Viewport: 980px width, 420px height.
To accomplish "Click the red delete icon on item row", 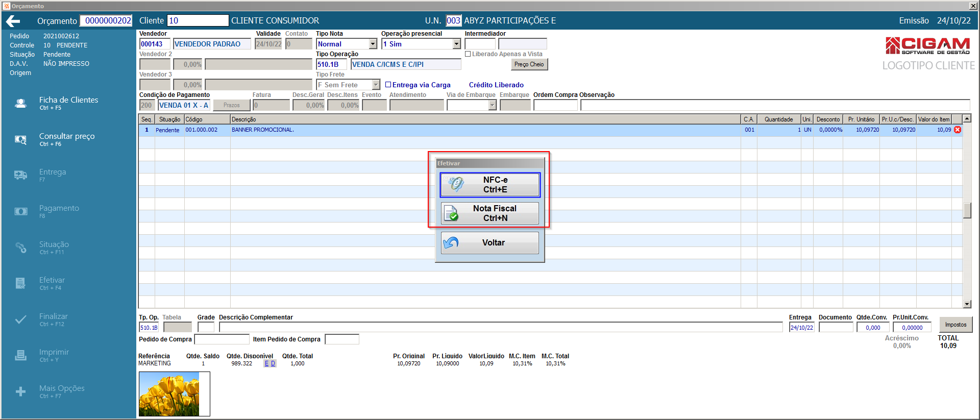I will coord(958,130).
